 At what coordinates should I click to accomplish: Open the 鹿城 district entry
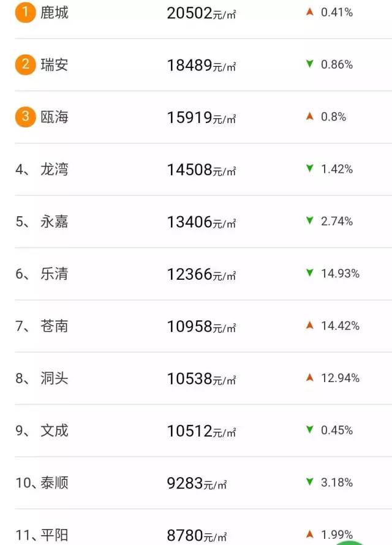(x=55, y=12)
